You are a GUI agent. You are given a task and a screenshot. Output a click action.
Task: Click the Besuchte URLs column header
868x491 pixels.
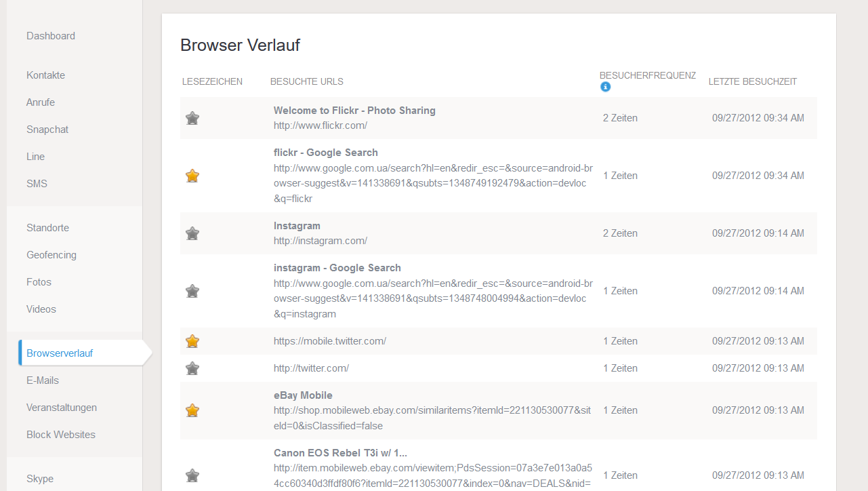306,81
